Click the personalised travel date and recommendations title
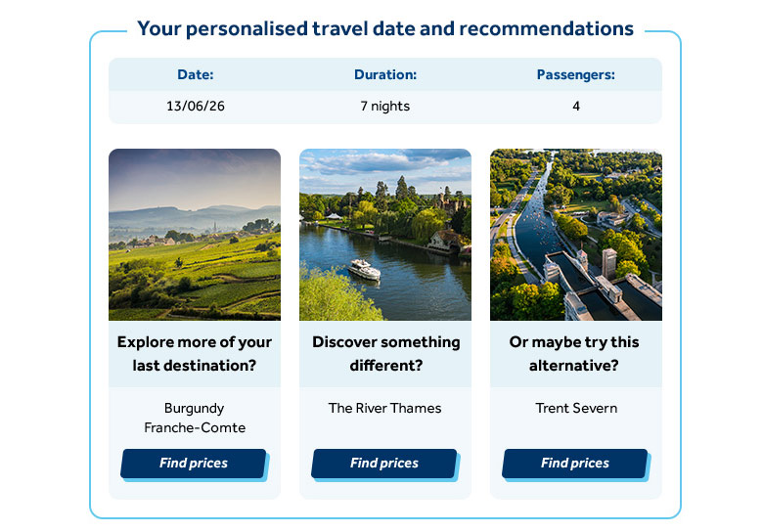Image resolution: width=763 pixels, height=532 pixels. (385, 28)
